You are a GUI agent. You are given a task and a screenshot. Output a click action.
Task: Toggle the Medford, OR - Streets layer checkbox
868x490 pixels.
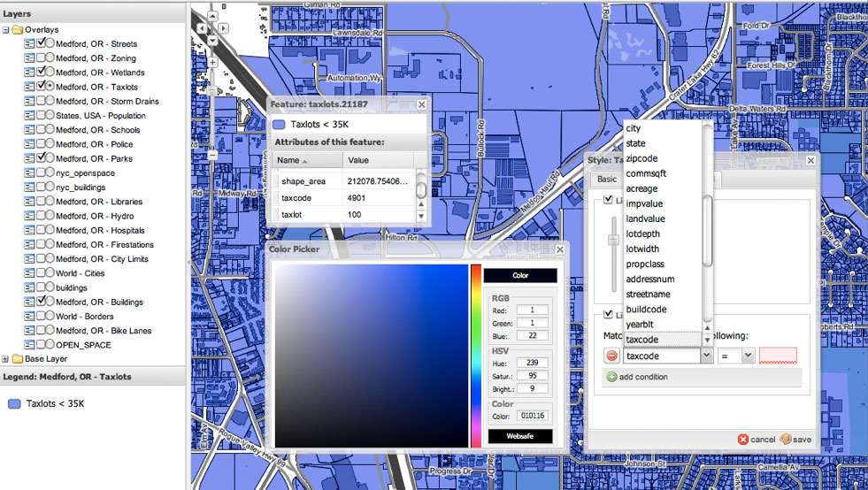pos(40,43)
